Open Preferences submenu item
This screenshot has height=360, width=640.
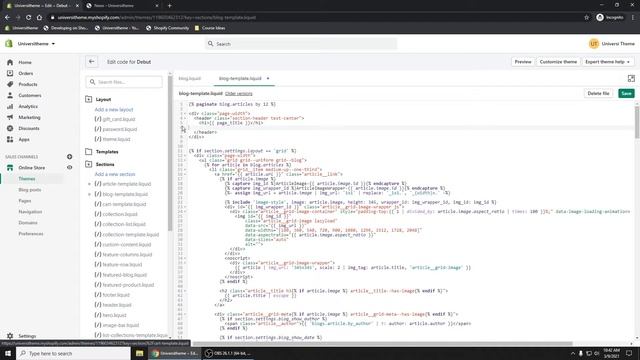click(31, 234)
